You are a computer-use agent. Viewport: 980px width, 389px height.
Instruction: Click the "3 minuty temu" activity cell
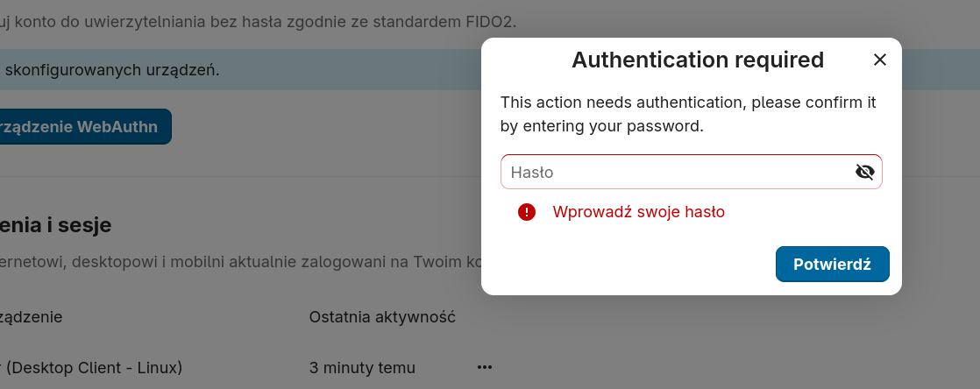click(x=362, y=367)
